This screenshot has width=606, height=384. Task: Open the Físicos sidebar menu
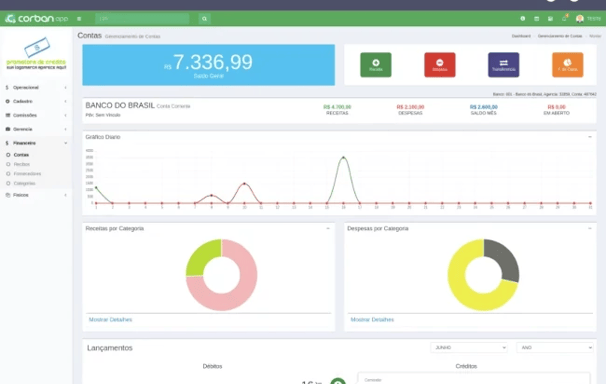click(21, 195)
